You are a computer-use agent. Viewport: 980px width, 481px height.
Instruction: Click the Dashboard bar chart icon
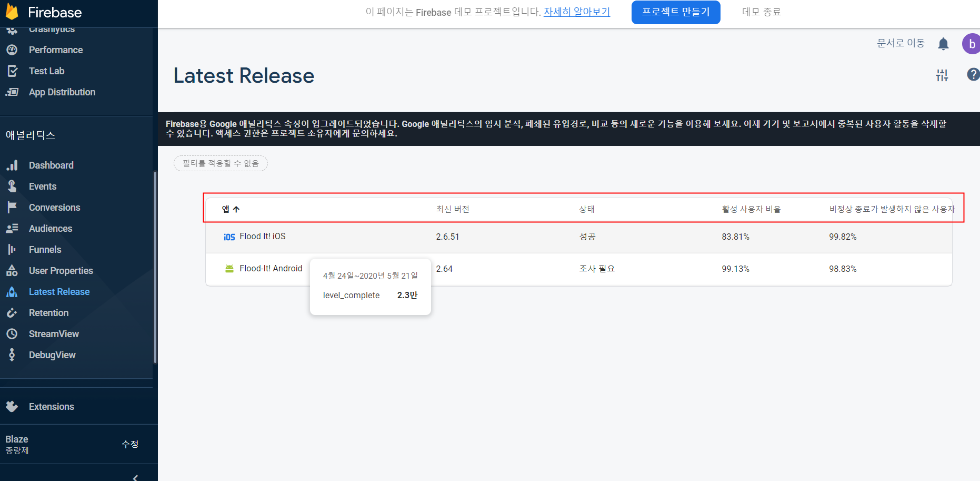[x=12, y=165]
